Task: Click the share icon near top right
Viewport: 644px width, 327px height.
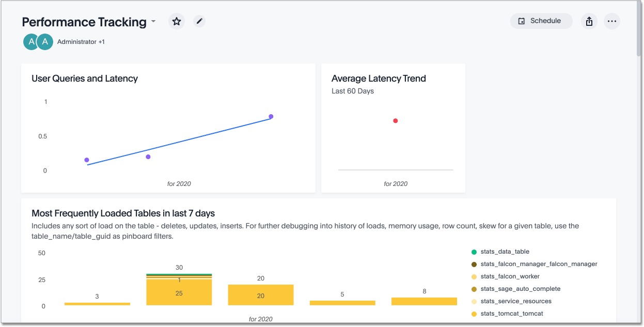Action: (589, 21)
